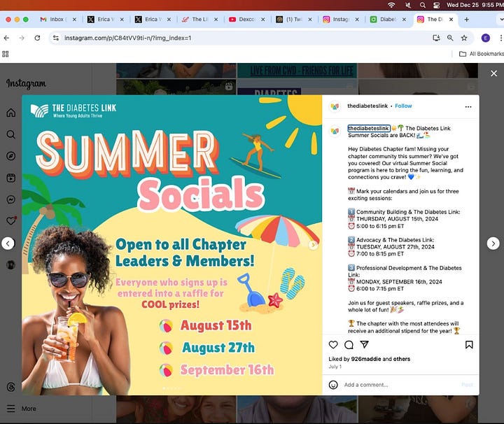Viewport: 504px width, 424px height.
Task: Share post with paper plane icon
Action: tap(364, 345)
